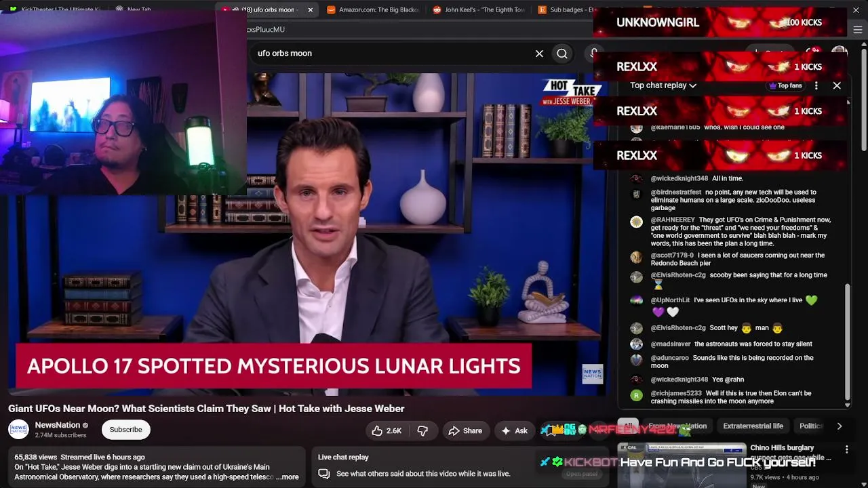
Task: Click the username @birdnestratfest in chat
Action: tap(676, 192)
